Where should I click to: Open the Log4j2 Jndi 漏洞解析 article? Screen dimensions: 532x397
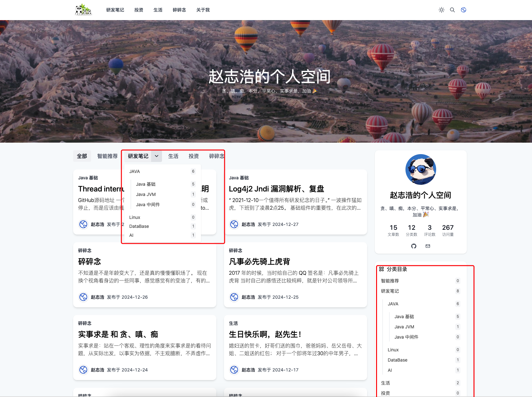click(x=276, y=189)
